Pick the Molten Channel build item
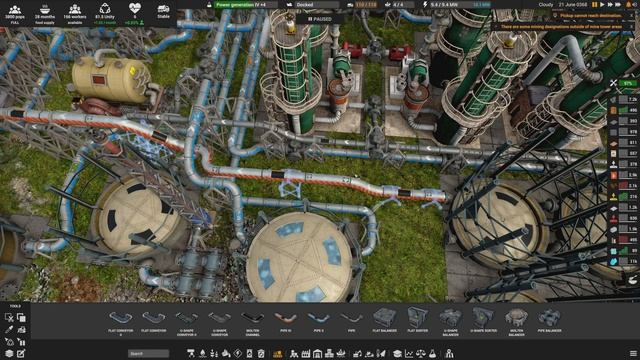640x360 pixels. [252, 323]
